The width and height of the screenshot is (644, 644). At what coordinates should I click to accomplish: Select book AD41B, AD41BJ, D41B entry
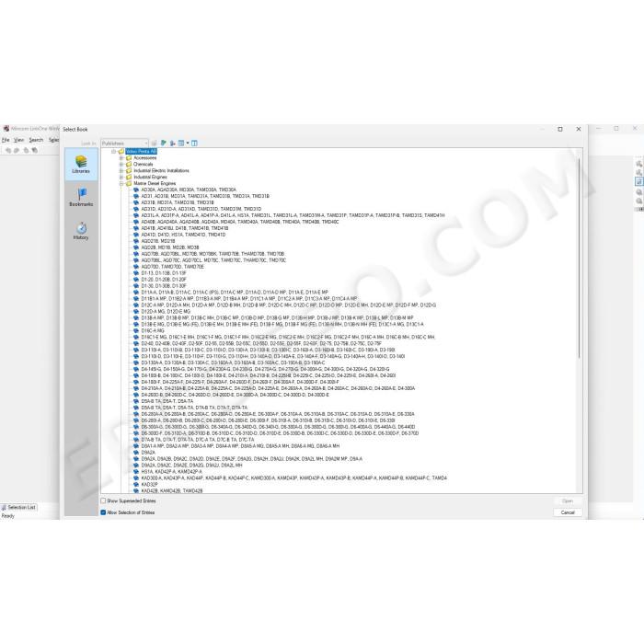pyautogui.click(x=185, y=228)
